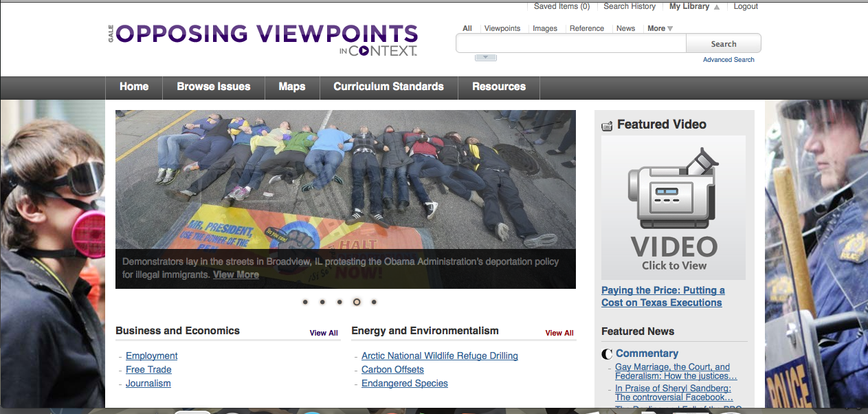The height and width of the screenshot is (414, 868).
Task: Click into the search text field
Action: click(571, 43)
